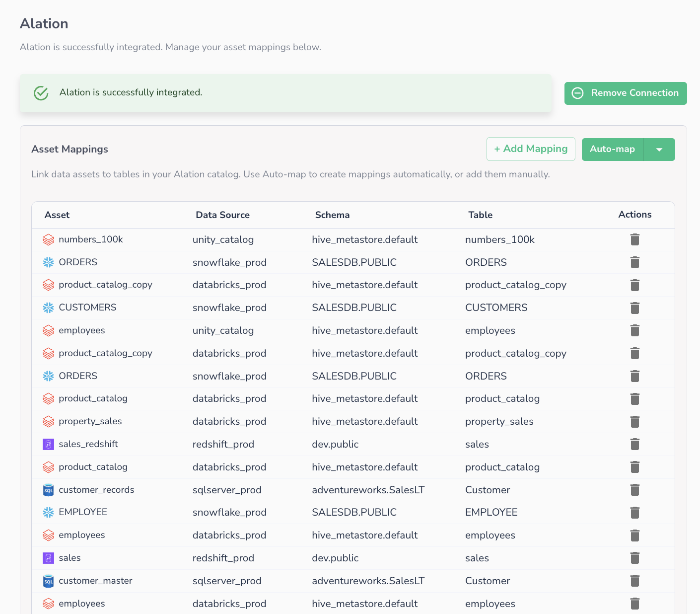Click Customer table cell in customer_master row
Image resolution: width=700 pixels, height=614 pixels.
pos(488,581)
